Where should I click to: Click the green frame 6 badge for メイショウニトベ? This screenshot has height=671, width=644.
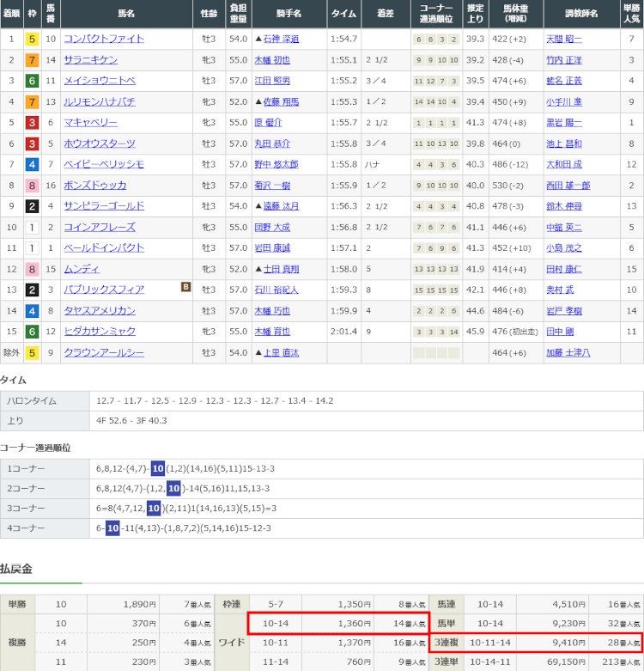32,81
